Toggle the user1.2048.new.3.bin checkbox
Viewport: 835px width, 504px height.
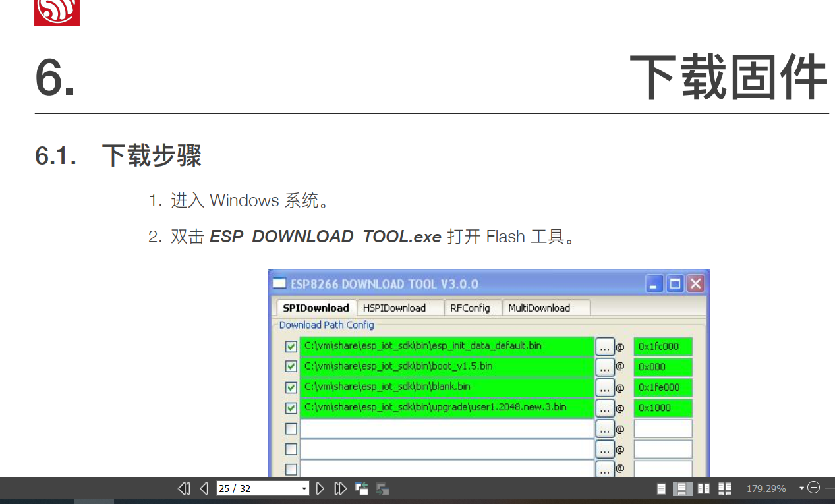(x=291, y=408)
